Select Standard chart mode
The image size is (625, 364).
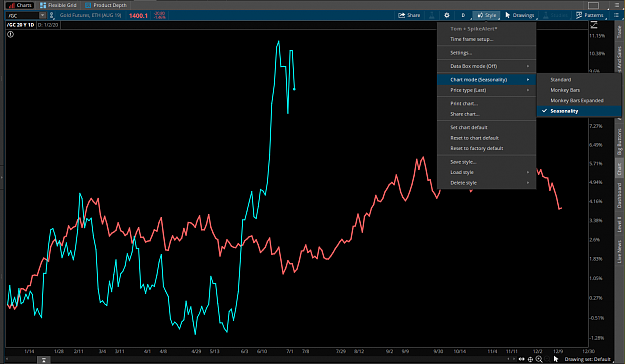tap(578, 80)
